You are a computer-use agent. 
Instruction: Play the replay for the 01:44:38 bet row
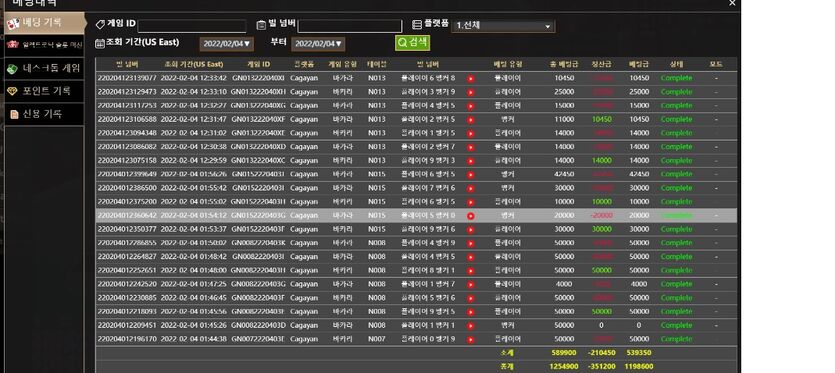pos(471,339)
